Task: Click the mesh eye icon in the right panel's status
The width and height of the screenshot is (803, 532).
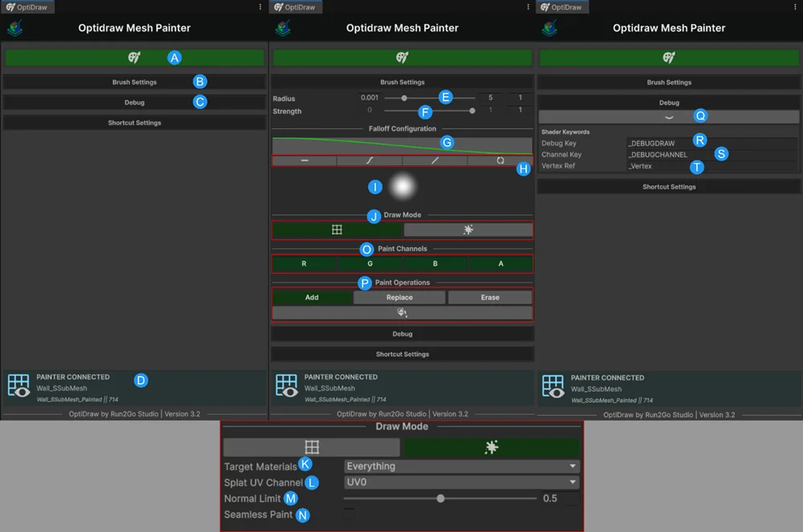Action: coord(554,386)
